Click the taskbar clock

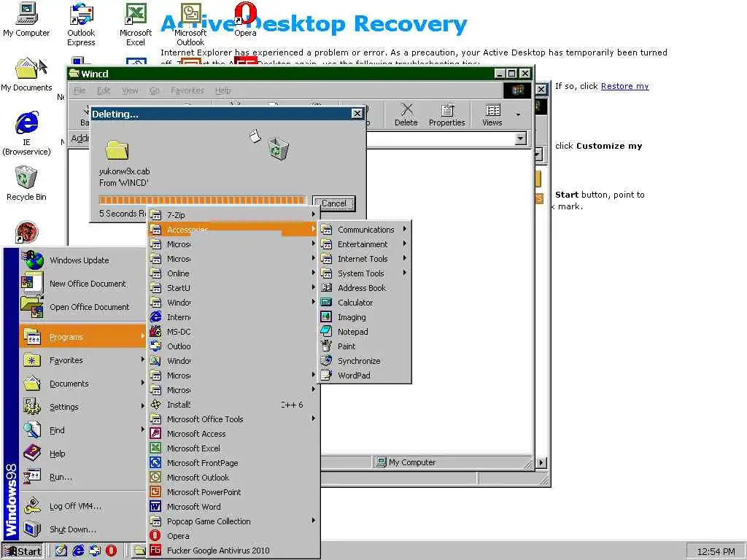[716, 551]
